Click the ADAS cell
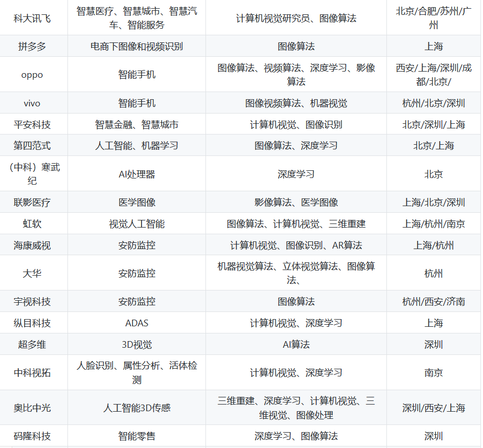 click(x=137, y=323)
